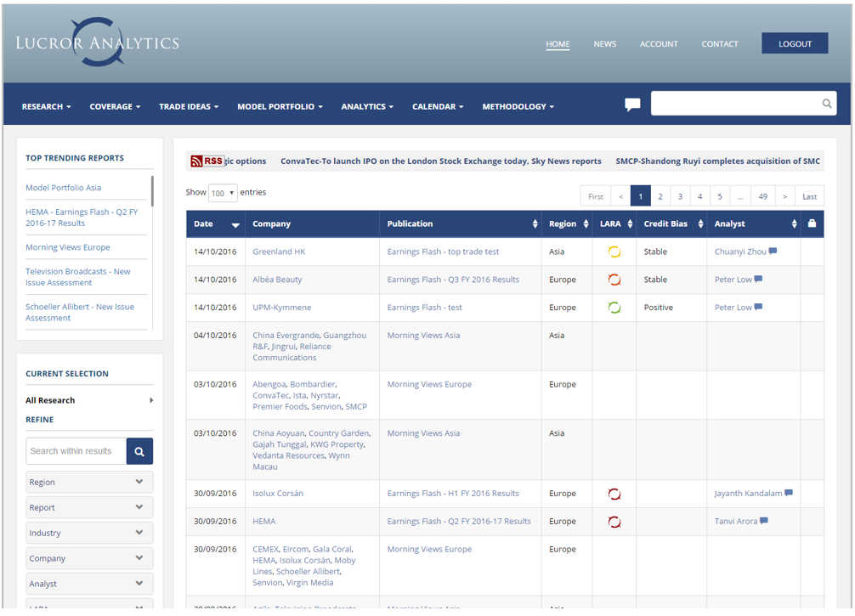Open the Model Portfolio menu

pos(280,107)
